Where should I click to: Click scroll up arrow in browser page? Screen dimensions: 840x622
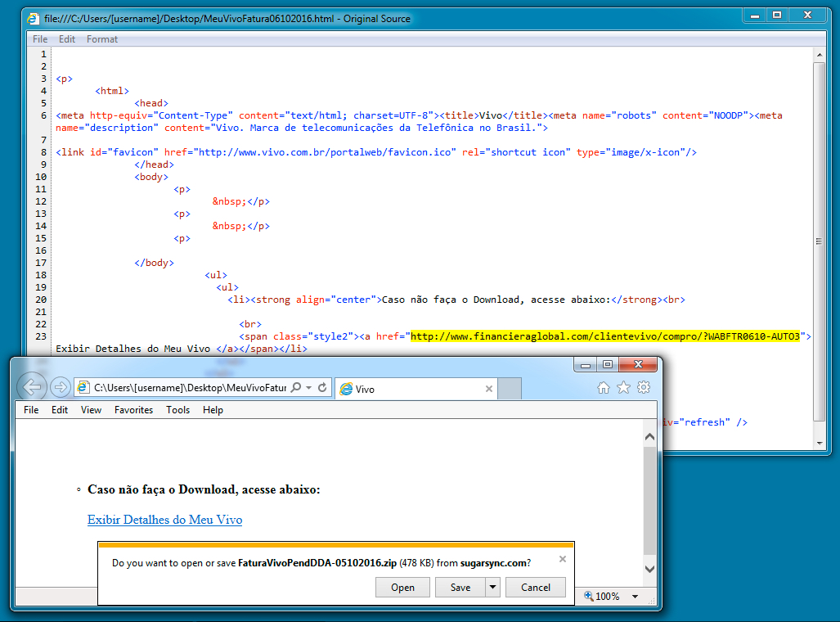pyautogui.click(x=649, y=436)
